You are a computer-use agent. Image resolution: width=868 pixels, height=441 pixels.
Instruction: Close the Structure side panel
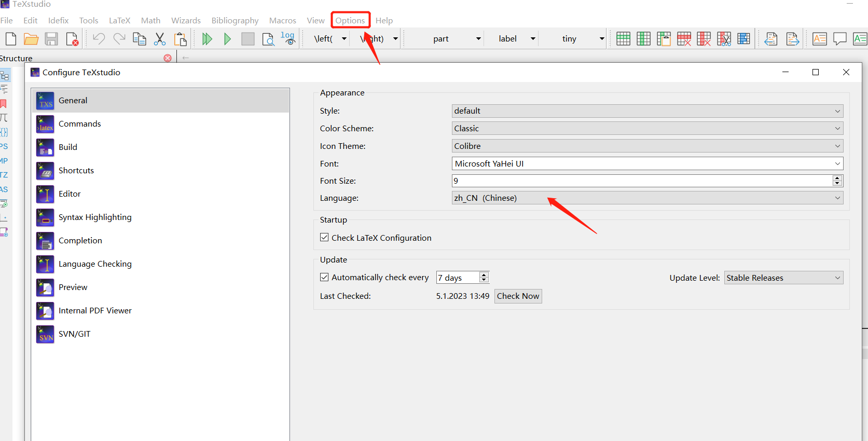click(168, 58)
